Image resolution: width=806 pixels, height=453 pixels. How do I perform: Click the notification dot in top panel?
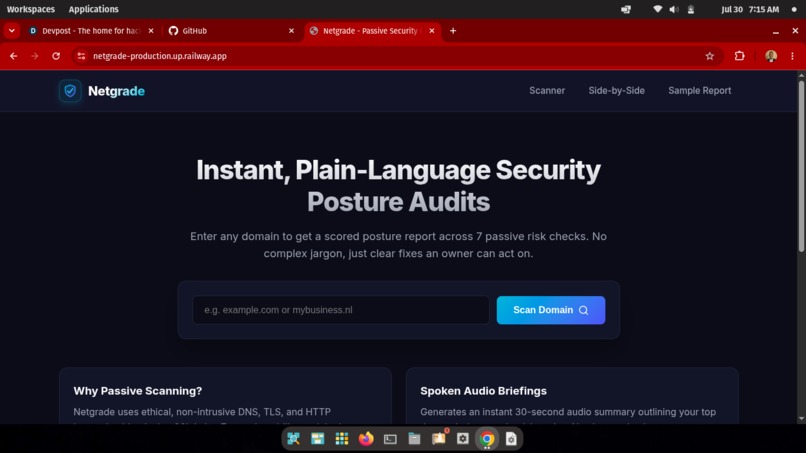point(794,9)
